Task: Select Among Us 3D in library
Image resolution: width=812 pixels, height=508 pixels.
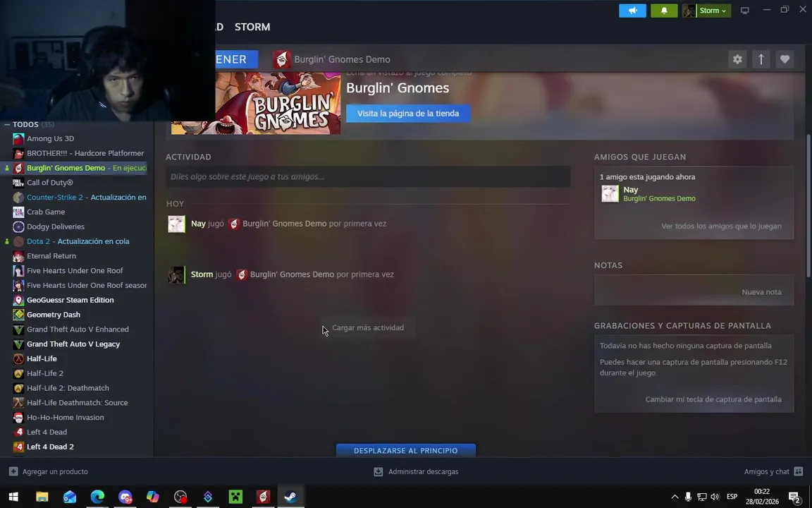Action: [50, 138]
